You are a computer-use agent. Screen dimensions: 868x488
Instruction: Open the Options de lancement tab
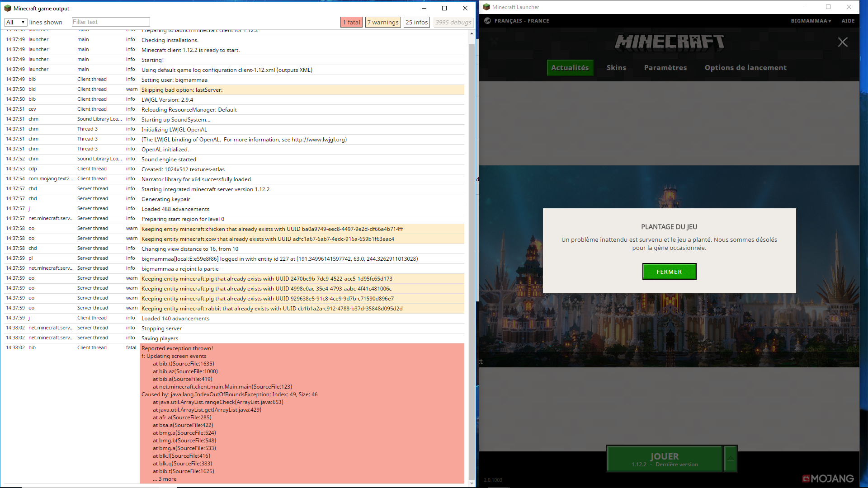point(745,68)
